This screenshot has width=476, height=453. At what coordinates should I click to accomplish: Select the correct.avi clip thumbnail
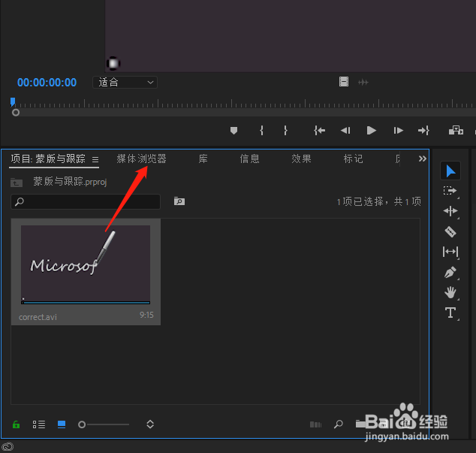tap(86, 264)
